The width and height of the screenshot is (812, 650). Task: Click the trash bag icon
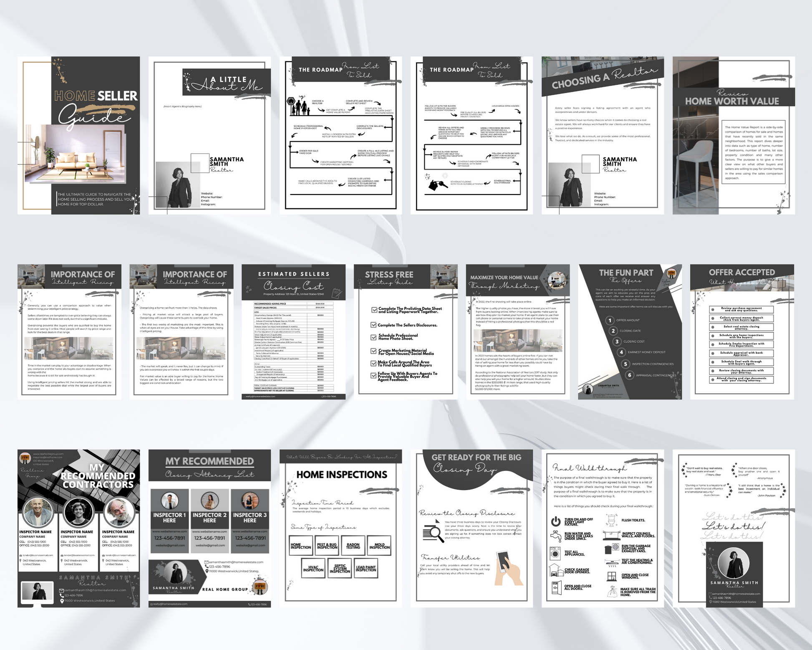612,592
